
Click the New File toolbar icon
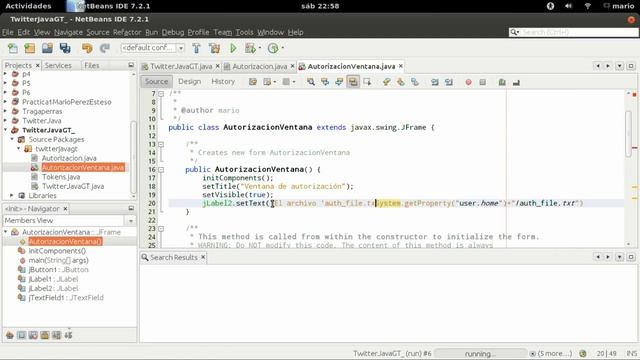(13, 48)
